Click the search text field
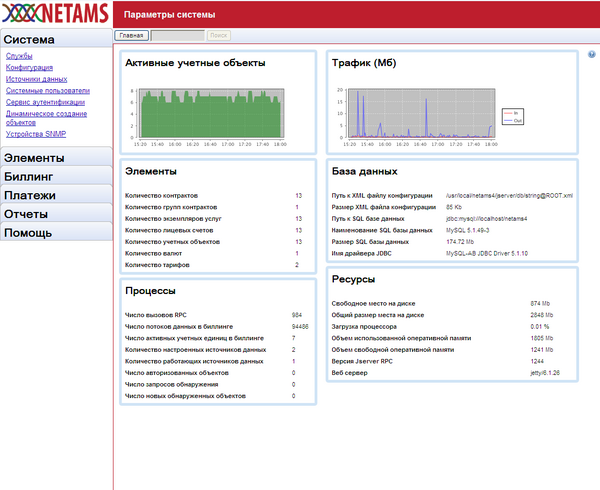 177,35
